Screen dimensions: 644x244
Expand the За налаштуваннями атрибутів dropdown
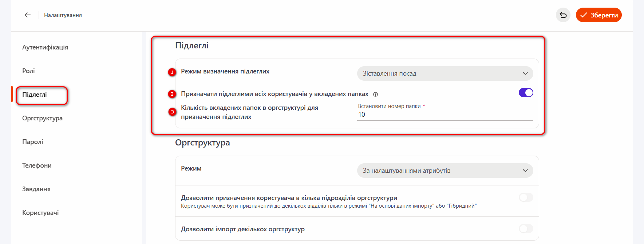445,171
